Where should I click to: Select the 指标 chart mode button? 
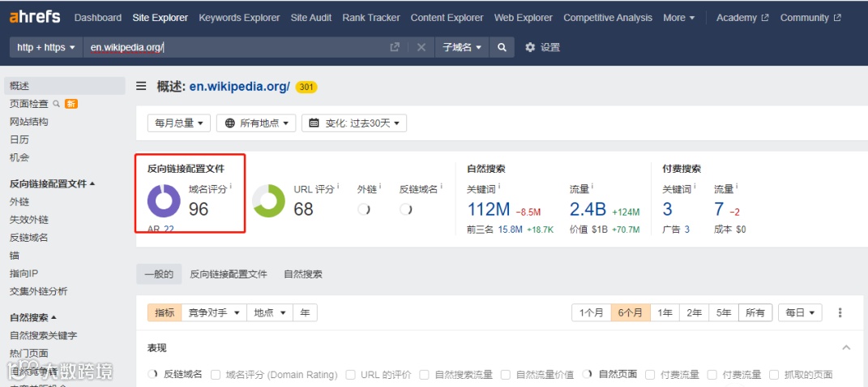pyautogui.click(x=165, y=312)
